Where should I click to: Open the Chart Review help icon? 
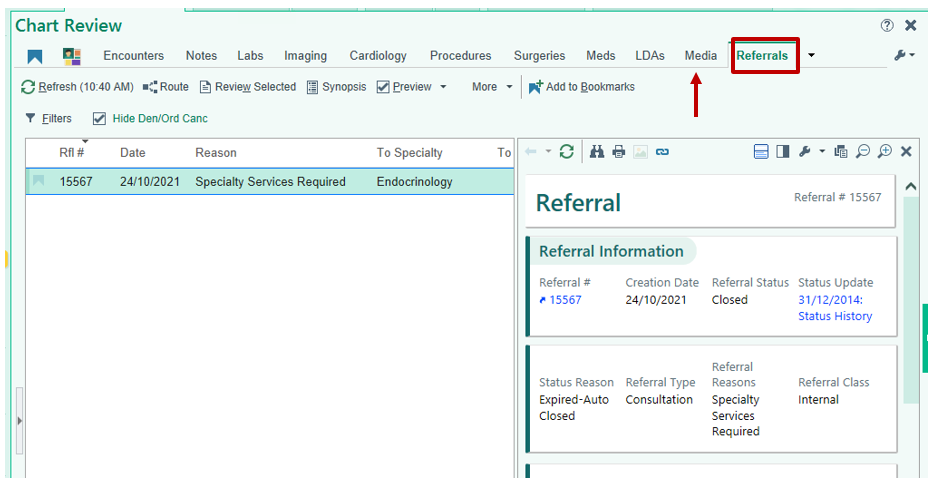point(887,25)
